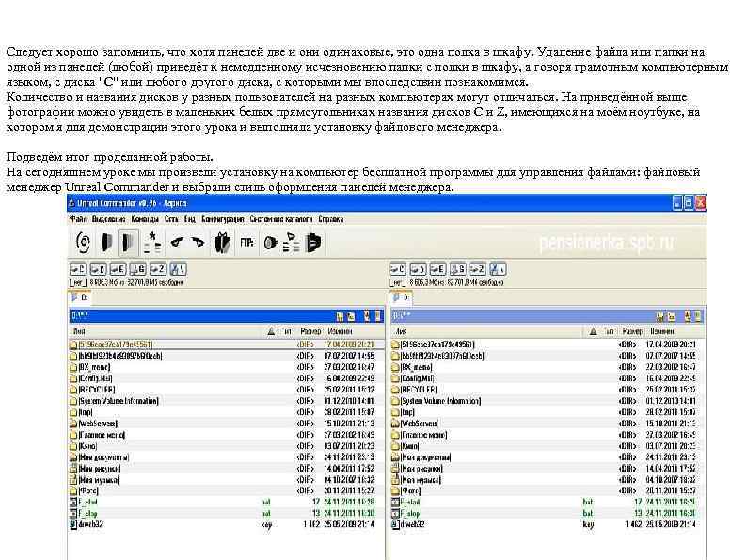Open network root button in left panel
The width and height of the screenshot is (747, 560).
178,269
